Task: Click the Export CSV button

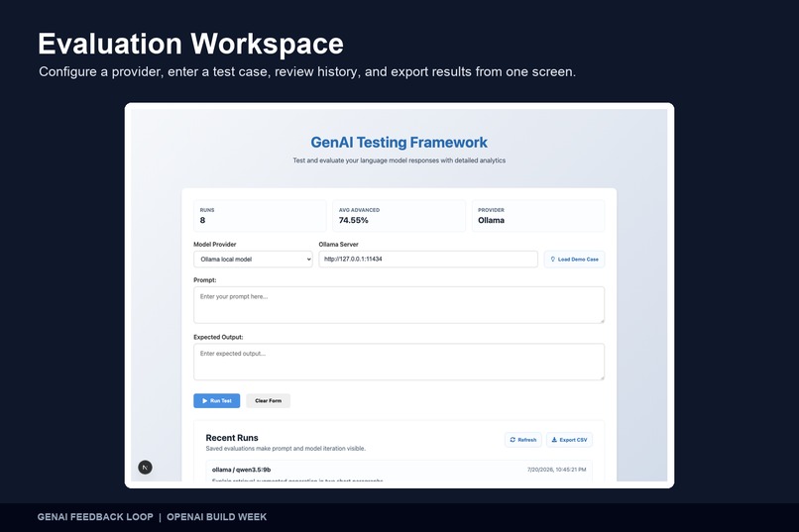Action: pos(569,440)
